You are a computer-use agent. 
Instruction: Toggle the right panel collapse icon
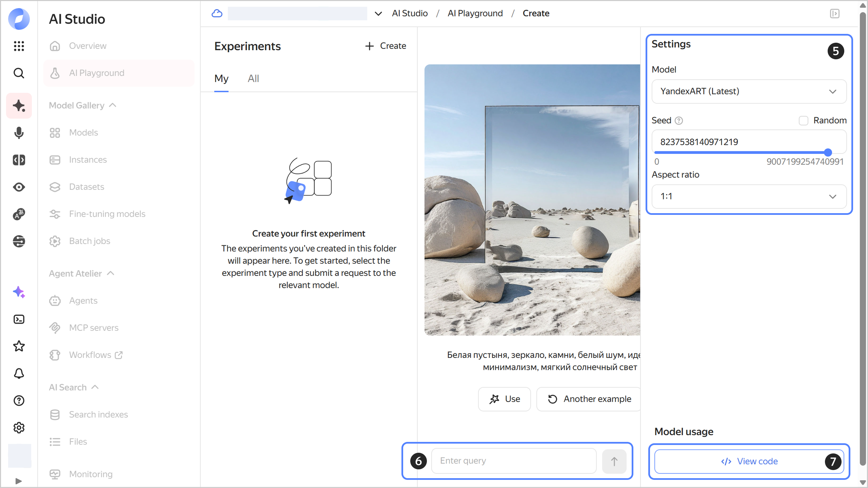pos(834,14)
